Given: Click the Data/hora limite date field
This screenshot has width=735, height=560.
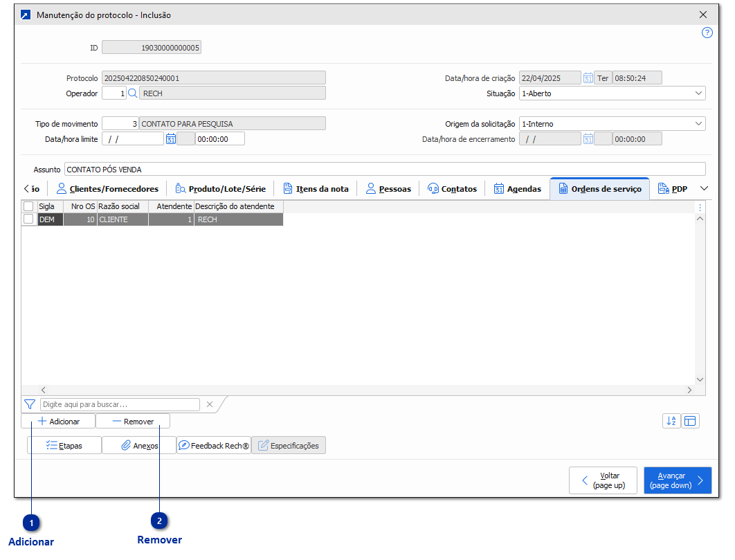Looking at the screenshot, I should pos(133,139).
